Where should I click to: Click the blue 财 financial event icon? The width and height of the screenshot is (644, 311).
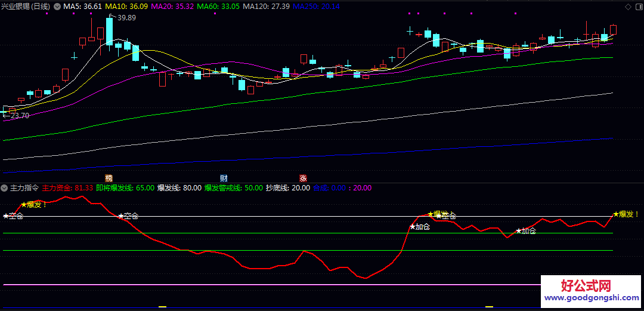pyautogui.click(x=224, y=178)
